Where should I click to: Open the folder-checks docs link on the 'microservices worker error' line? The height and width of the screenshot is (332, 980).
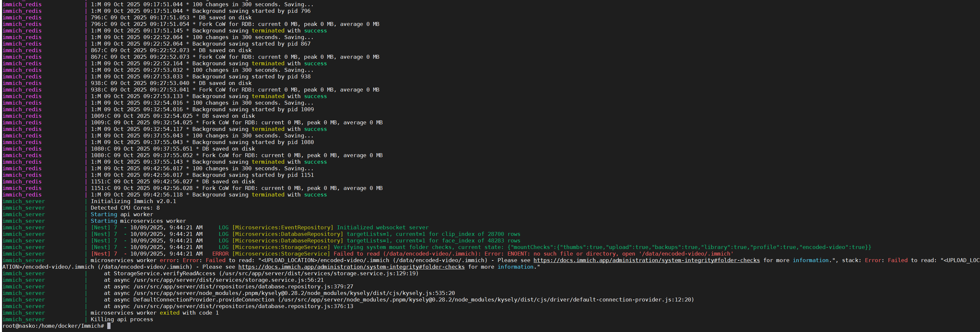[x=646, y=260]
